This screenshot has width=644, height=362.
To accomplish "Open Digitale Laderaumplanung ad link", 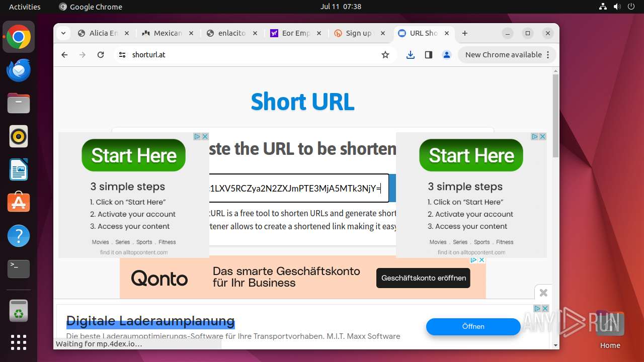I will tap(150, 321).
